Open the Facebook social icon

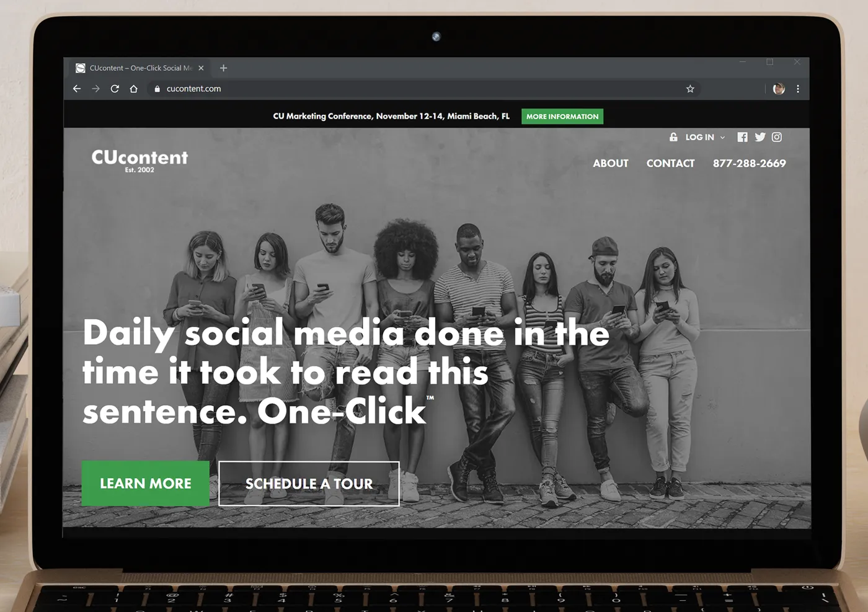[742, 137]
